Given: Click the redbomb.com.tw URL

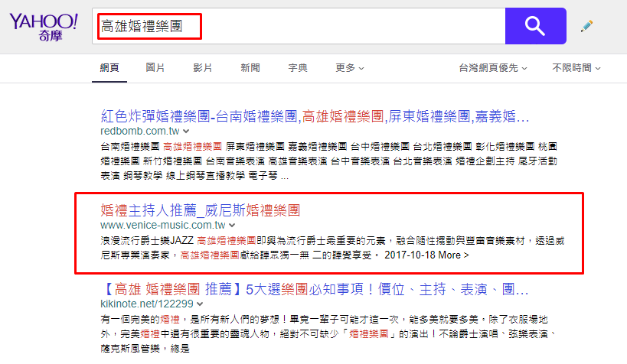Looking at the screenshot, I should [x=140, y=131].
